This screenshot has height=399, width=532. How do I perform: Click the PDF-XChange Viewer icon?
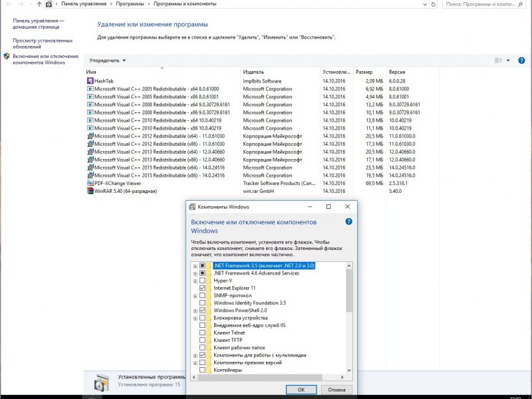click(x=90, y=183)
